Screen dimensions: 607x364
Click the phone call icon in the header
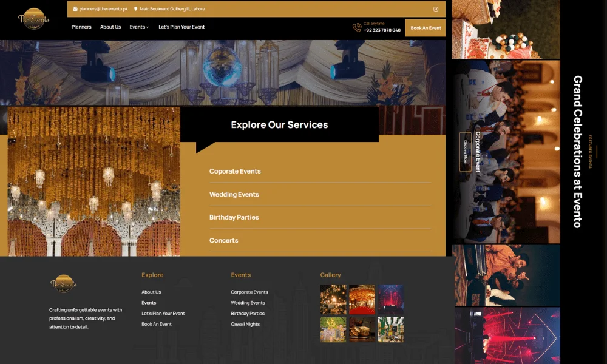click(357, 27)
